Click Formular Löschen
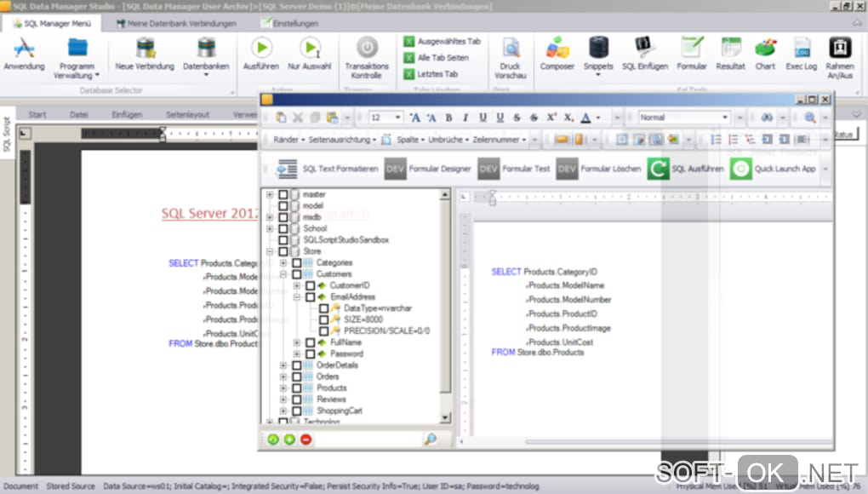The image size is (868, 494). tap(599, 169)
